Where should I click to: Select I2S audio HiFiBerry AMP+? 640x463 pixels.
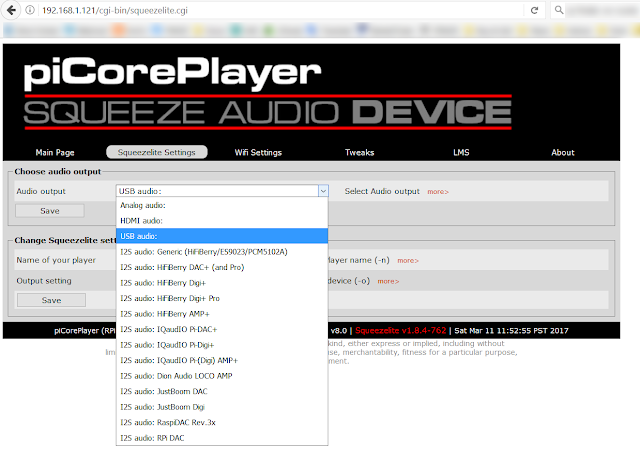(222, 314)
